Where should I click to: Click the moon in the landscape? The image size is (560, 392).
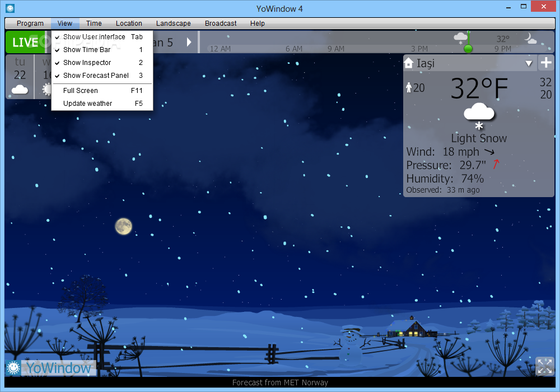[x=124, y=226]
